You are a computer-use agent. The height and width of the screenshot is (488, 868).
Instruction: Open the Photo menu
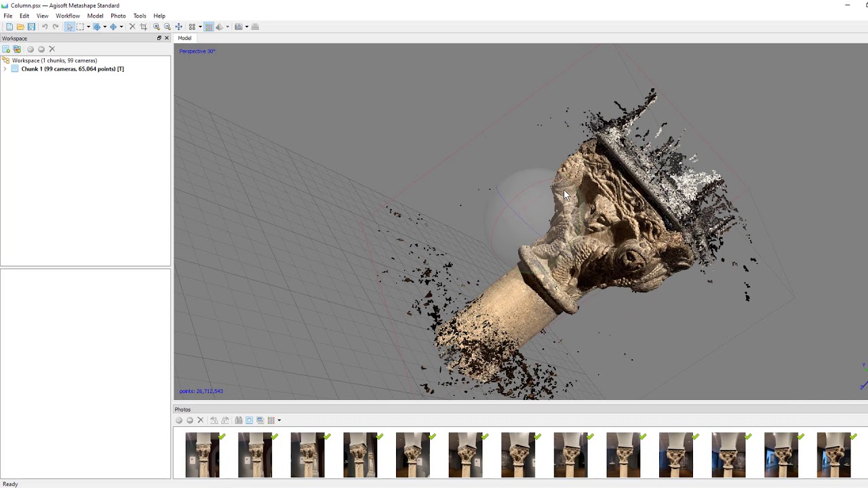(x=118, y=16)
